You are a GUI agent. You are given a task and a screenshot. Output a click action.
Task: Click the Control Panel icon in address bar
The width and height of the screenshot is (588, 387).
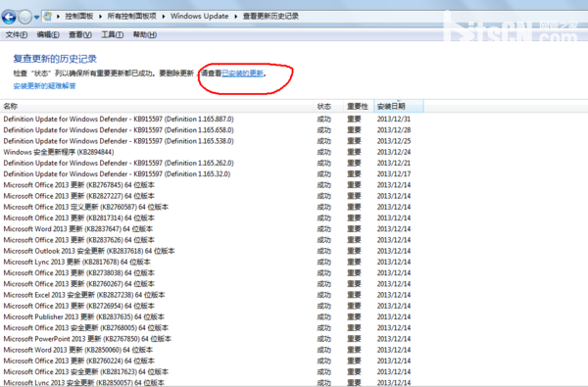point(48,16)
